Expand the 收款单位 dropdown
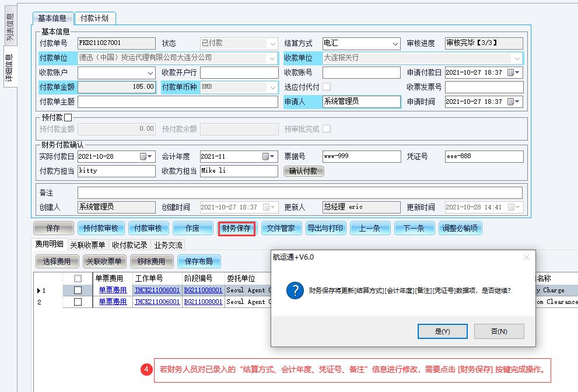The width and height of the screenshot is (578, 392). [517, 58]
